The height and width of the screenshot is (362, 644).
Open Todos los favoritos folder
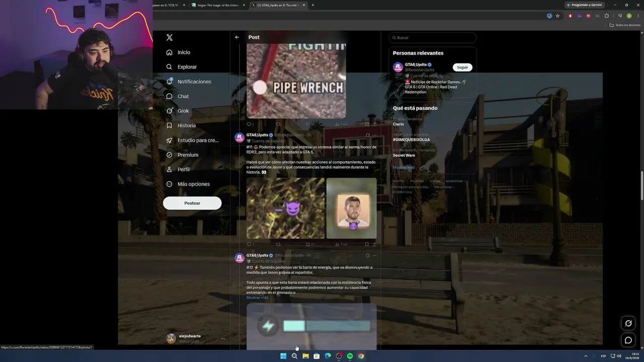(624, 25)
